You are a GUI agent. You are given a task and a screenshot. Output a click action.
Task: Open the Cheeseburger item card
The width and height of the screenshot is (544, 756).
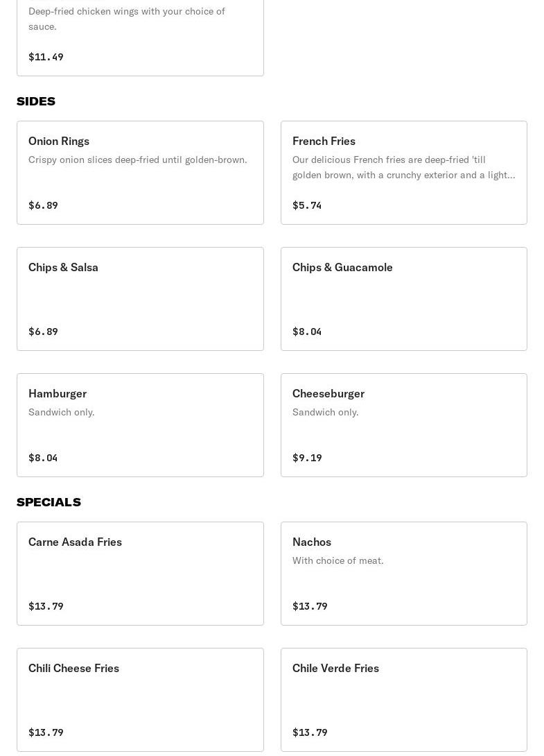[403, 425]
